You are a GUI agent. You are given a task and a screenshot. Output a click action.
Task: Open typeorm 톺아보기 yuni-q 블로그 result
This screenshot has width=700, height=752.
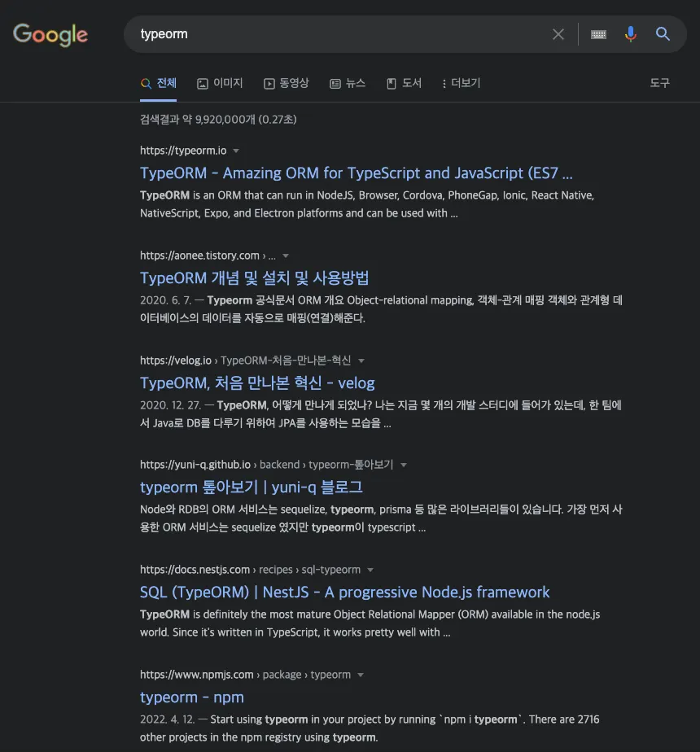pyautogui.click(x=252, y=487)
